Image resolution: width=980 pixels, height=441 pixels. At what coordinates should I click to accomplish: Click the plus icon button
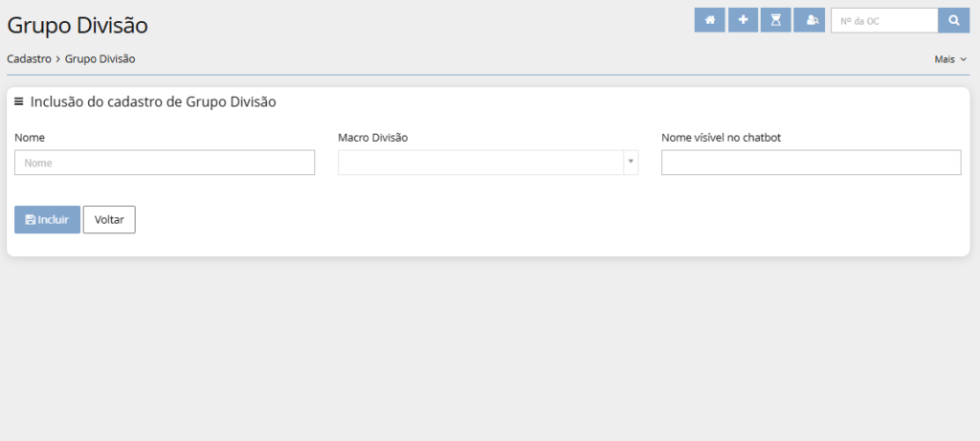[743, 20]
